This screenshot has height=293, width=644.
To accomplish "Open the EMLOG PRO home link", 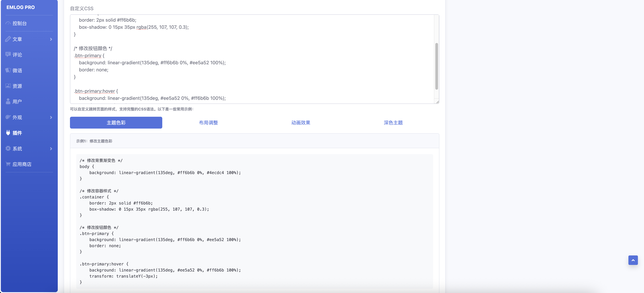I will coord(20,7).
